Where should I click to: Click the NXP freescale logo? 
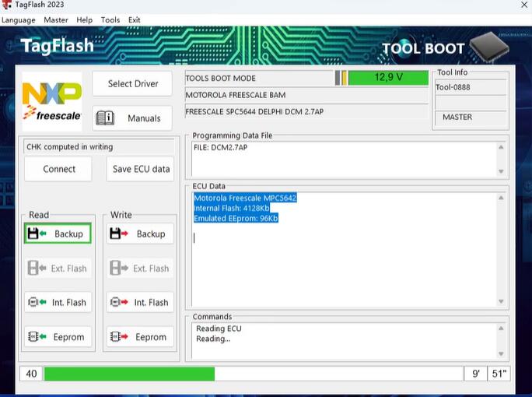point(52,101)
